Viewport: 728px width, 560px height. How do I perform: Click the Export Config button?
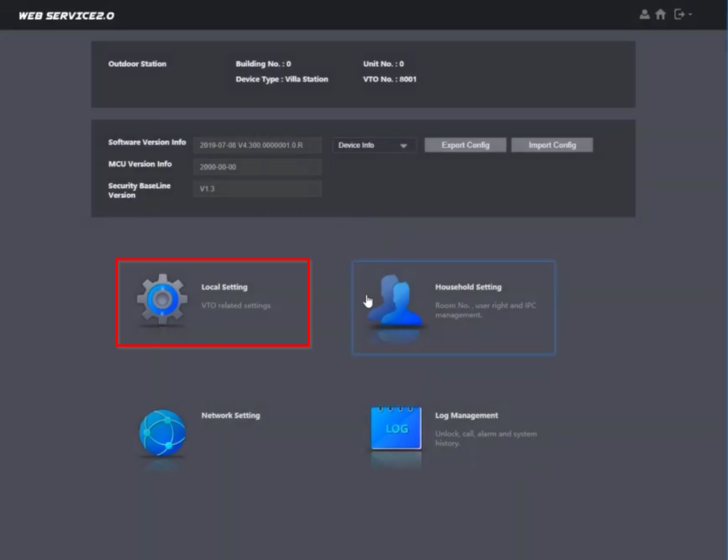[465, 145]
